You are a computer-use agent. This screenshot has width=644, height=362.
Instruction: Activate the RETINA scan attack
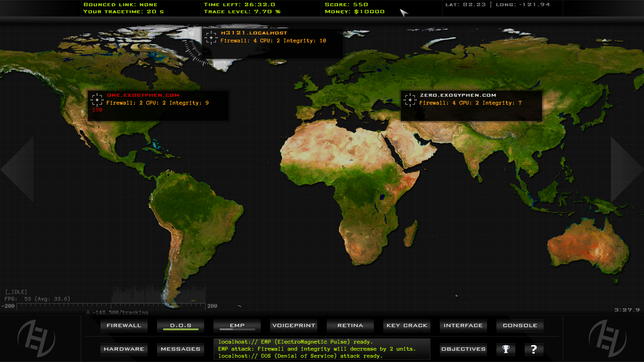point(350,325)
